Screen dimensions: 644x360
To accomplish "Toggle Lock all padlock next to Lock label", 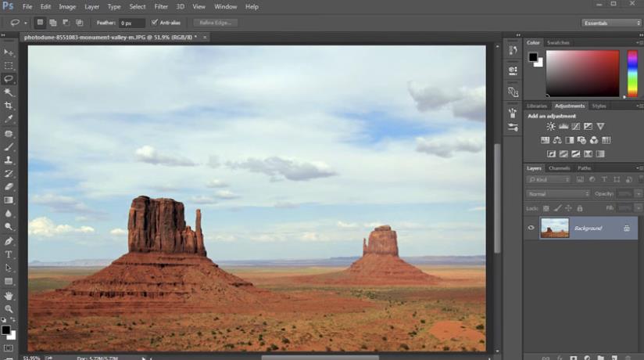I will point(579,209).
